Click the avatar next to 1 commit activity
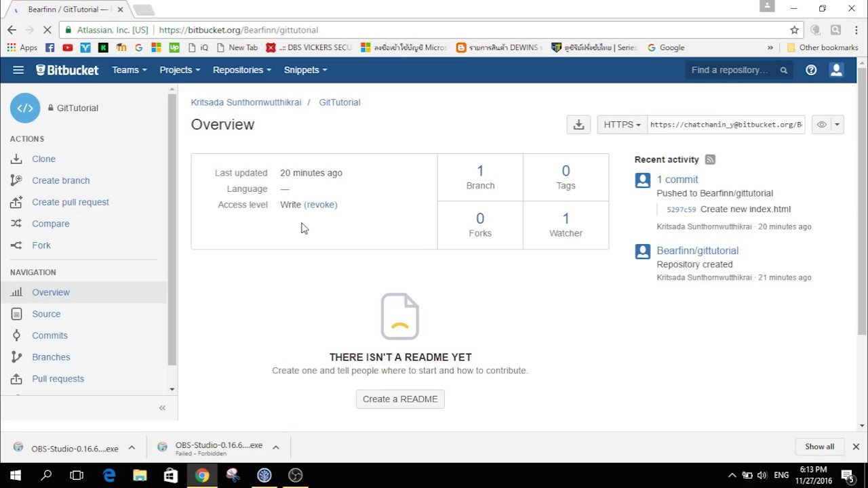This screenshot has width=868, height=488. pos(643,180)
